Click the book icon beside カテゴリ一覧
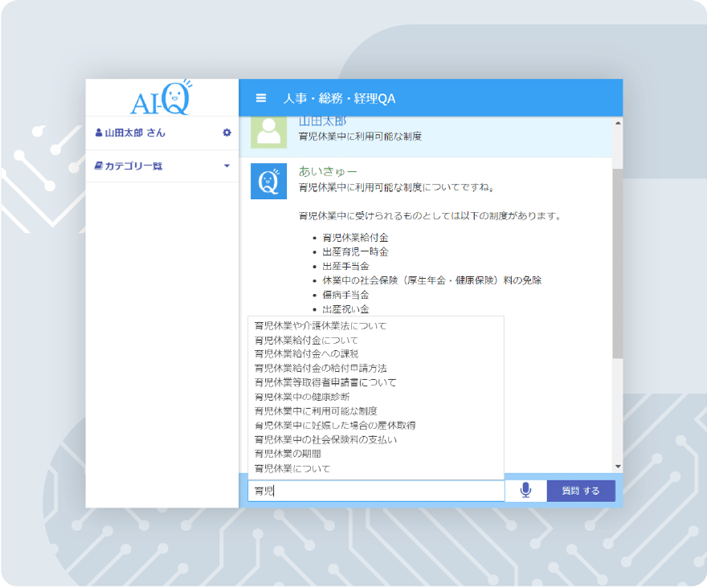Image resolution: width=707 pixels, height=588 pixels. (x=99, y=166)
